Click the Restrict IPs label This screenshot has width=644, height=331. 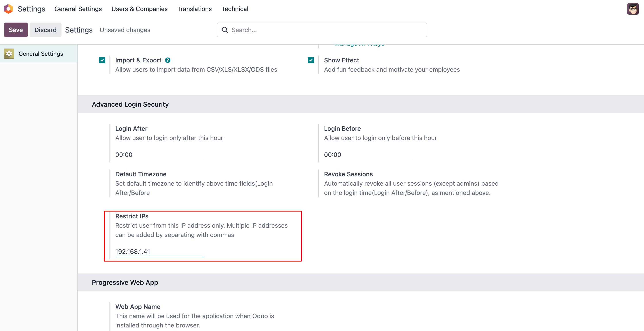click(132, 216)
